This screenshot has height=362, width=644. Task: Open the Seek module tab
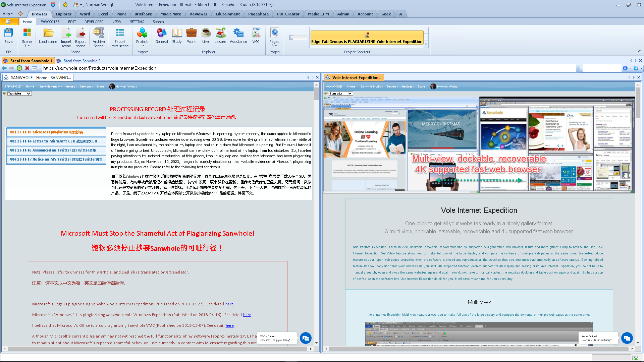pos(386,14)
